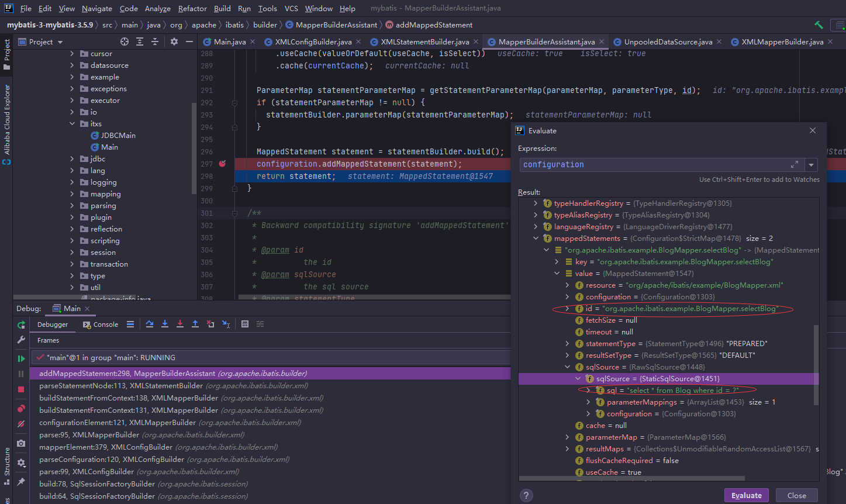Select the Debugger tab
Viewport: 846px width, 504px height.
coord(53,325)
